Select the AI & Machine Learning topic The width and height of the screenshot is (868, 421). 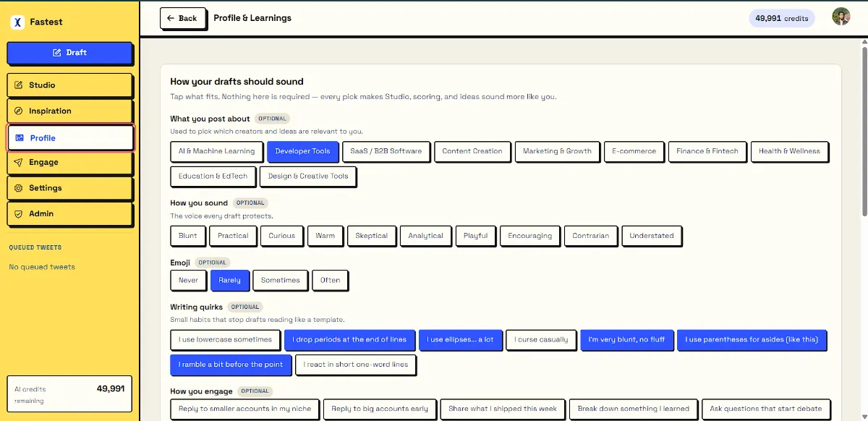click(x=216, y=152)
